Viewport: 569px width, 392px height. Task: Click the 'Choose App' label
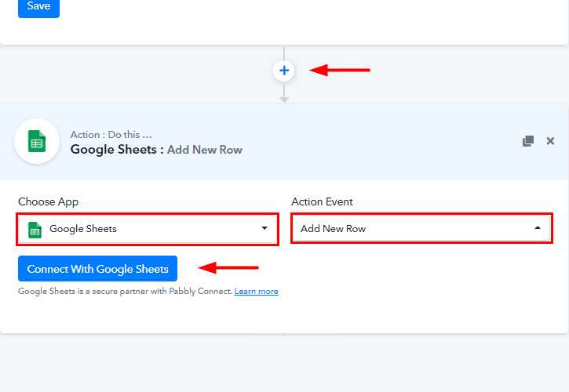[48, 201]
